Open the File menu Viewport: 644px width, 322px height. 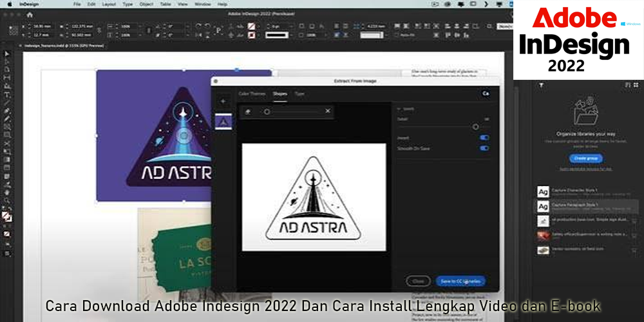click(77, 4)
